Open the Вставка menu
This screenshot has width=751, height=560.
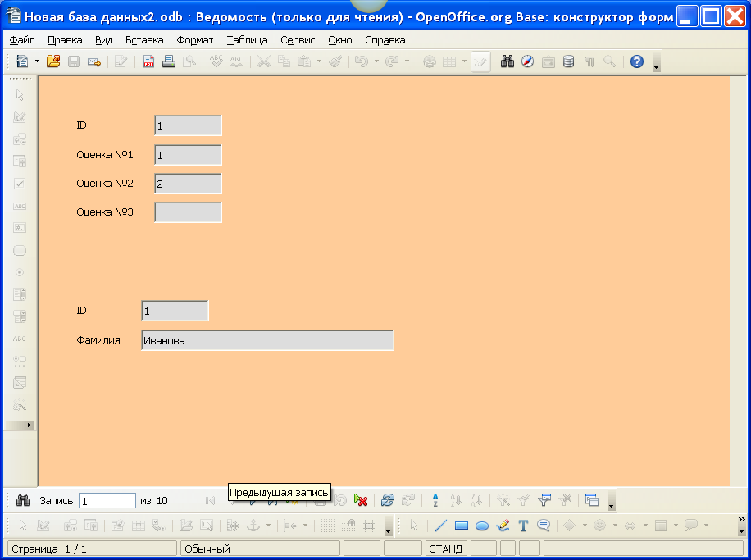[x=144, y=40]
